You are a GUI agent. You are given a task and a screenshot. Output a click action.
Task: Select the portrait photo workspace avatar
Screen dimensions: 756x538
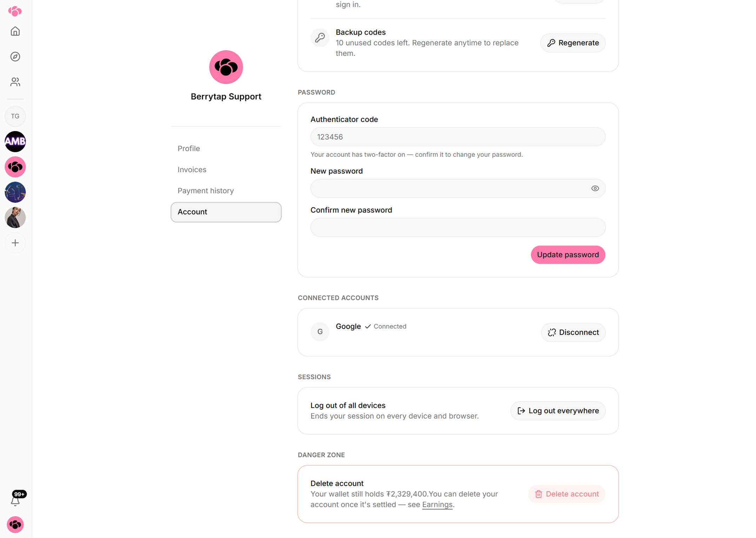coord(15,217)
